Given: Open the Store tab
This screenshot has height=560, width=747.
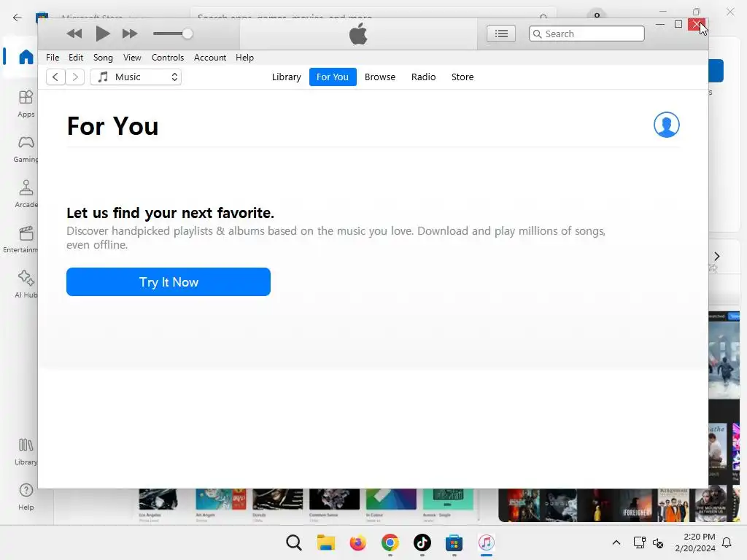Looking at the screenshot, I should pos(462,77).
